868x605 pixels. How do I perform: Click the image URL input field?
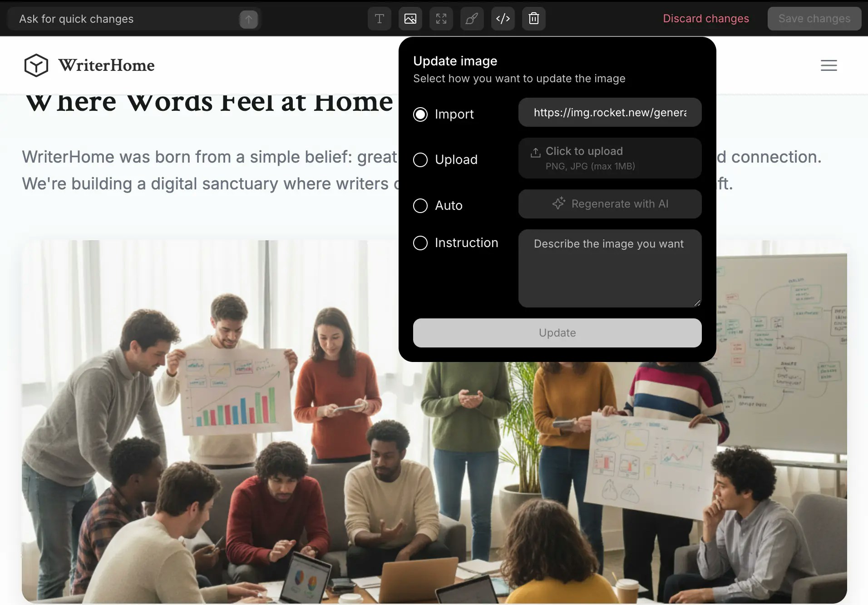click(609, 112)
